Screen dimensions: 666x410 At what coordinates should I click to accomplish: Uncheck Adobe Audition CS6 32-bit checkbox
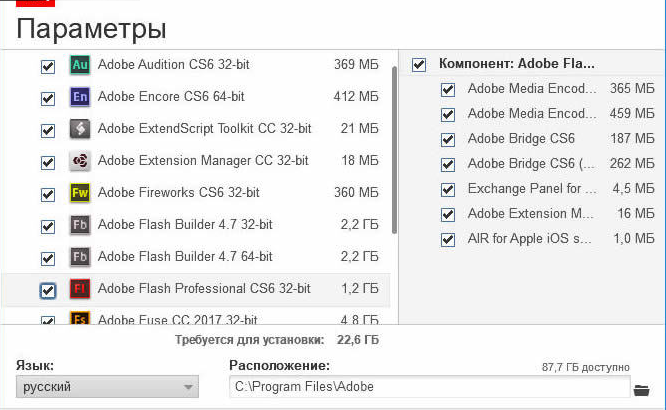[x=48, y=67]
